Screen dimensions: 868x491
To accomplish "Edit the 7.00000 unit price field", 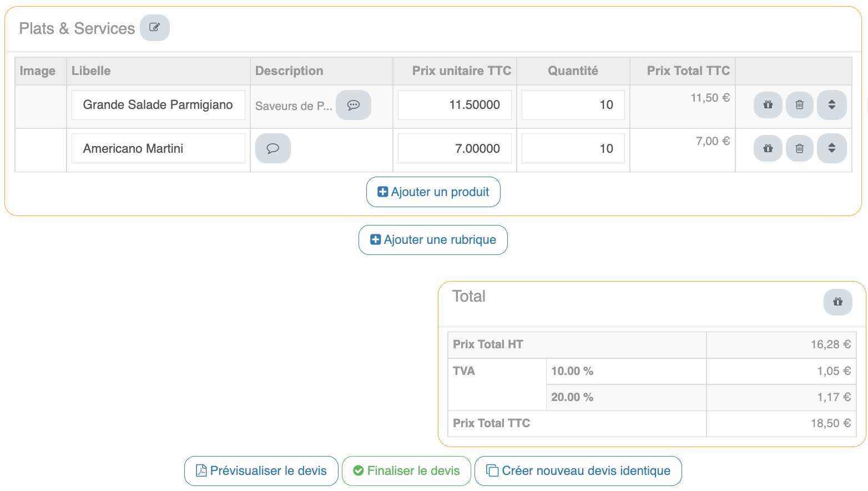I will click(x=455, y=148).
